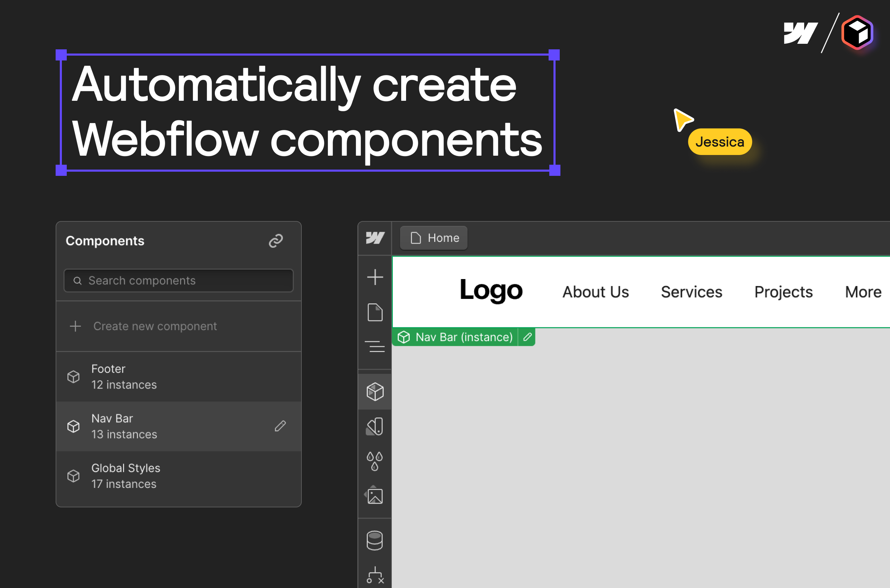
Task: Select the Footer component row
Action: [x=179, y=376]
